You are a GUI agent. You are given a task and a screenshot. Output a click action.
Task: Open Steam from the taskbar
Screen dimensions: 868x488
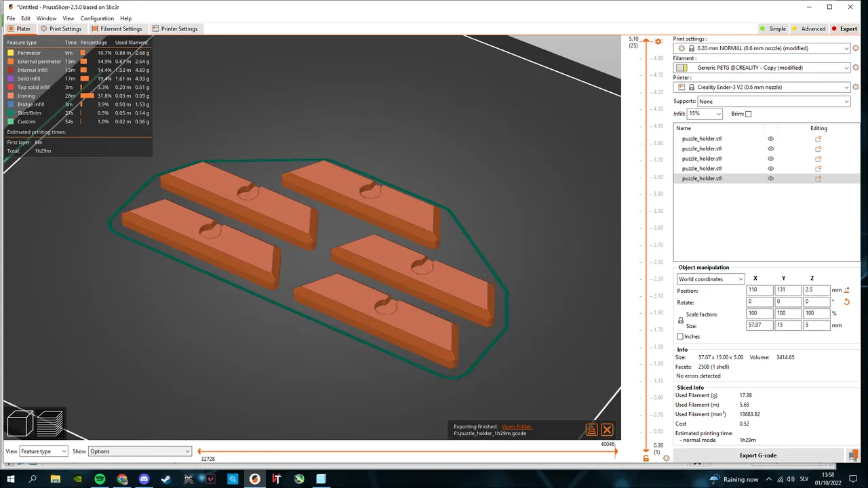(166, 479)
